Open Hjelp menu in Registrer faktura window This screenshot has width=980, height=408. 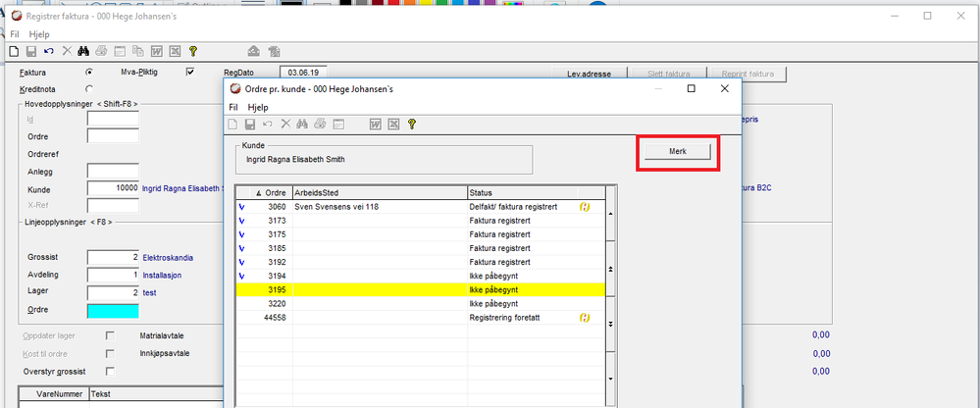(x=39, y=34)
